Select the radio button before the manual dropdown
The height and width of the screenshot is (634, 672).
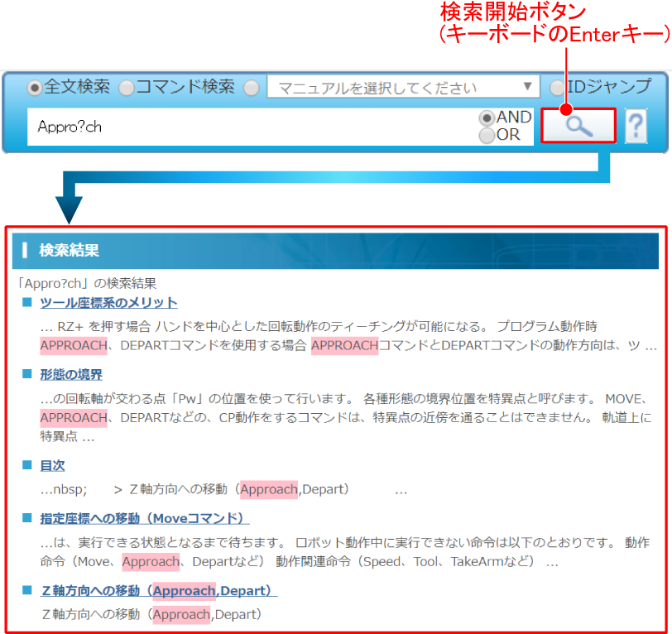coord(252,87)
